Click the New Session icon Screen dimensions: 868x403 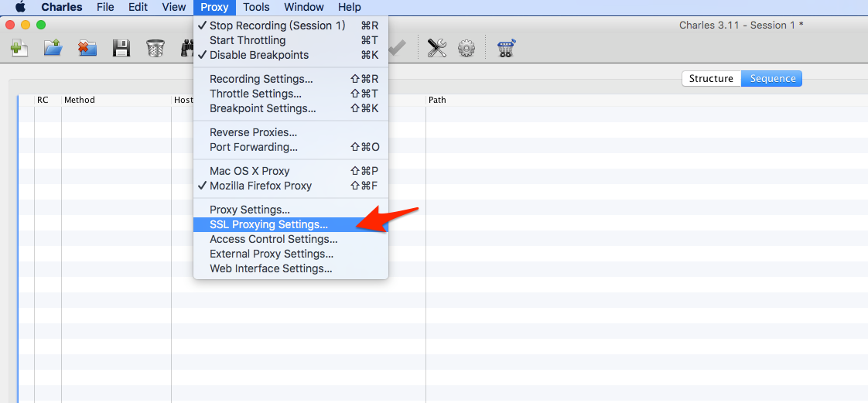[19, 48]
